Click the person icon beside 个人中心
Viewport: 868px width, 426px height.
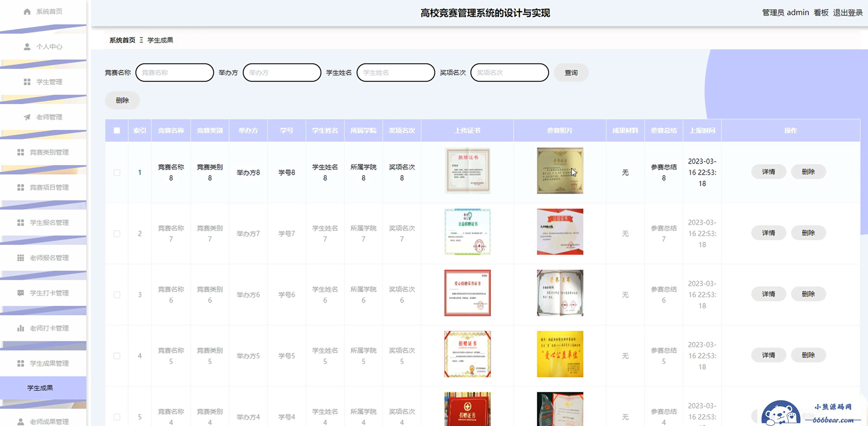pos(27,47)
